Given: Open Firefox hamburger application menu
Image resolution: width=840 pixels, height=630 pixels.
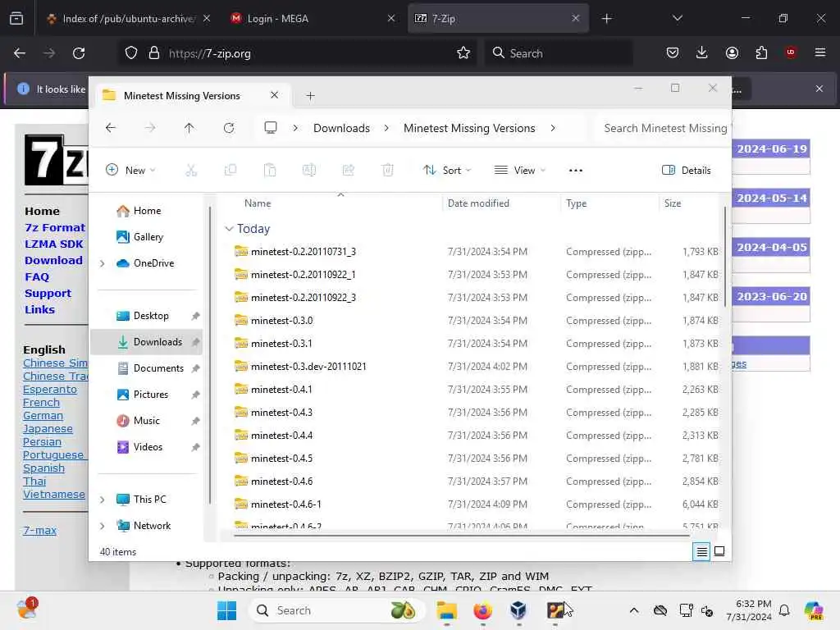Looking at the screenshot, I should click(x=820, y=52).
